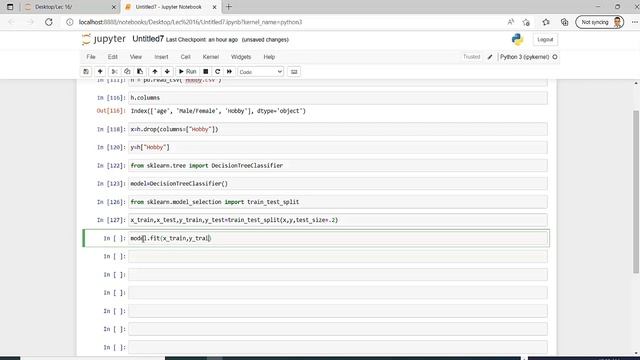Click the Python logo icon
This screenshot has height=360, width=640.
coord(517,39)
